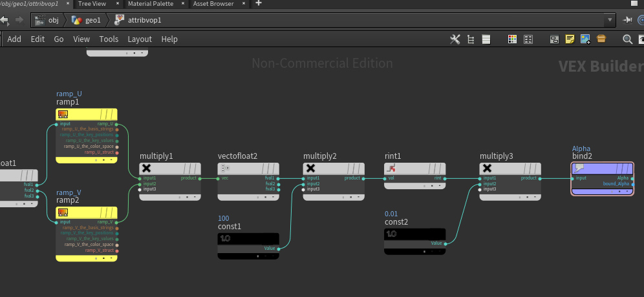The height and width of the screenshot is (297, 644).
Task: Select the multiply2 node name label
Action: (320, 156)
